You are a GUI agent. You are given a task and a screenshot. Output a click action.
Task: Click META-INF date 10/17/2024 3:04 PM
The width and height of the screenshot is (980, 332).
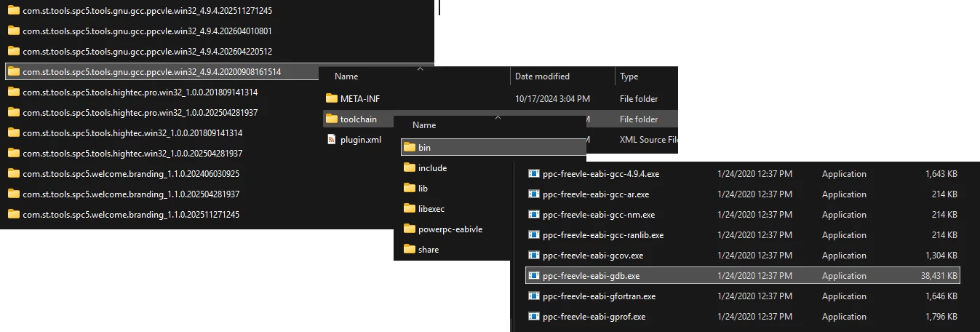point(552,98)
